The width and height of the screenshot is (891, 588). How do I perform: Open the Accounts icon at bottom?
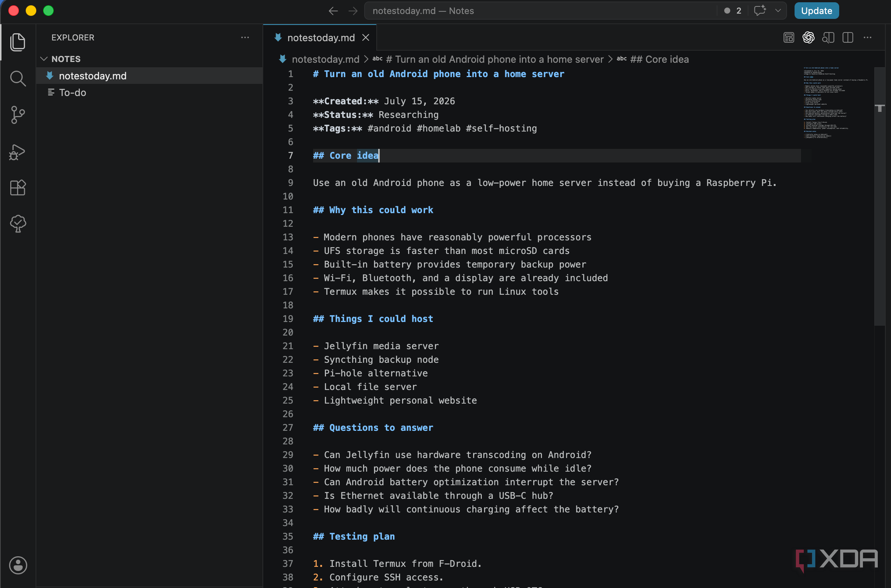tap(18, 565)
